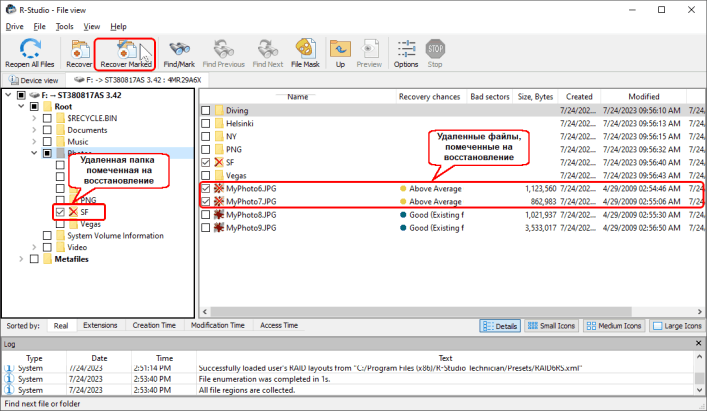Check the MyPhoto8.JPG checkbox
The height and width of the screenshot is (411, 707).
(206, 215)
